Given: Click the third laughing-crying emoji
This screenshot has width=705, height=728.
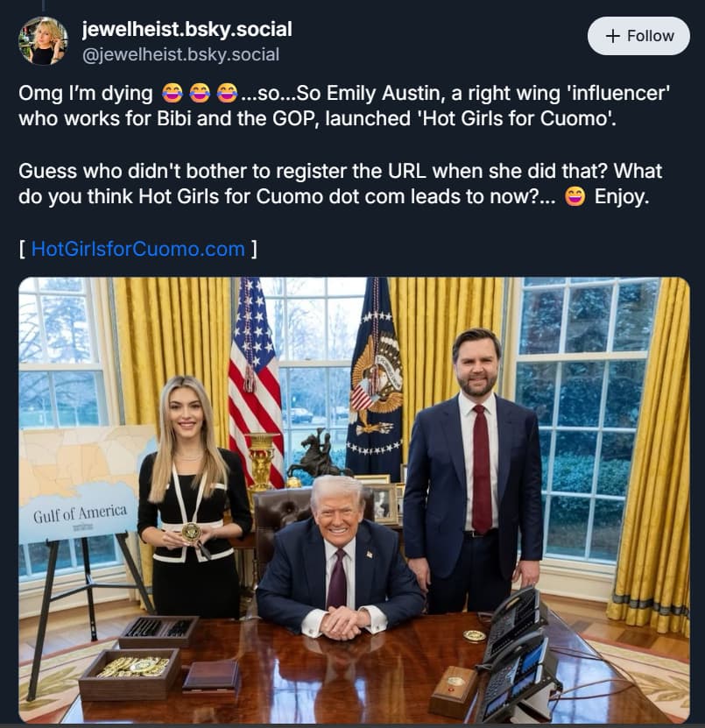Looking at the screenshot, I should coord(227,93).
